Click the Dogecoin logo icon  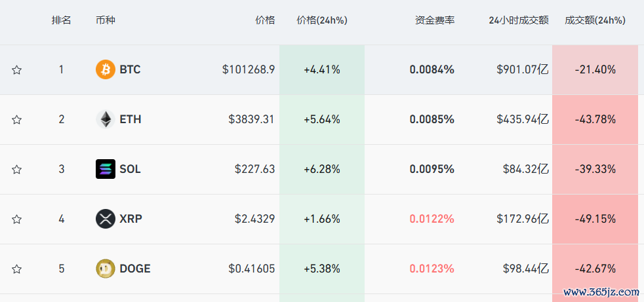pyautogui.click(x=106, y=269)
